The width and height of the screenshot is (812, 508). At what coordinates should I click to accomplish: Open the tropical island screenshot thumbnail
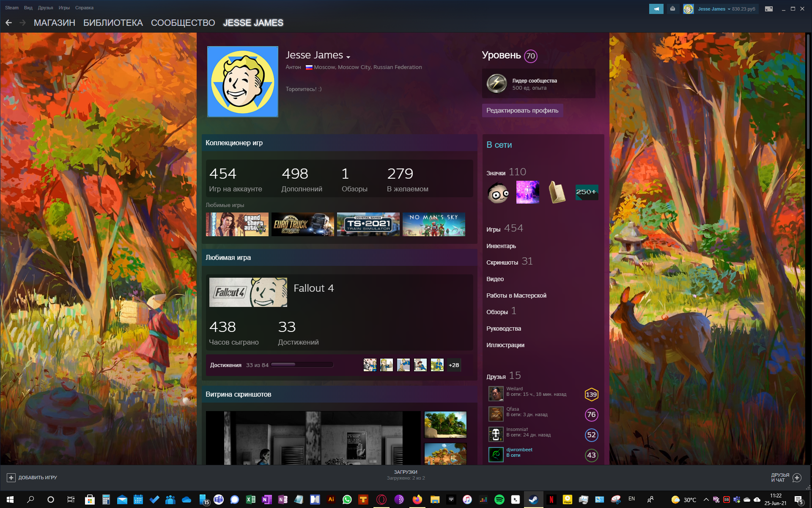[x=445, y=425]
